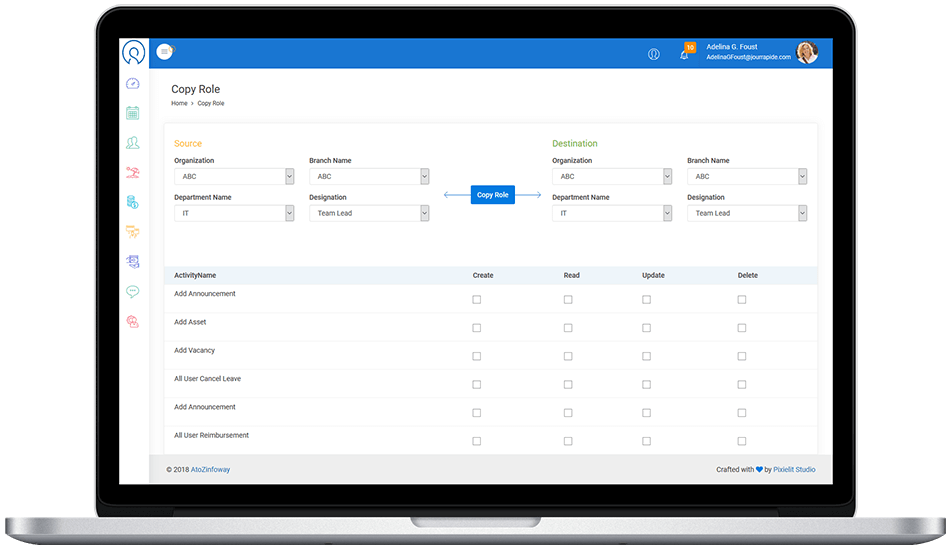Click the blue Copy Role button
This screenshot has width=950, height=550.
pos(493,195)
